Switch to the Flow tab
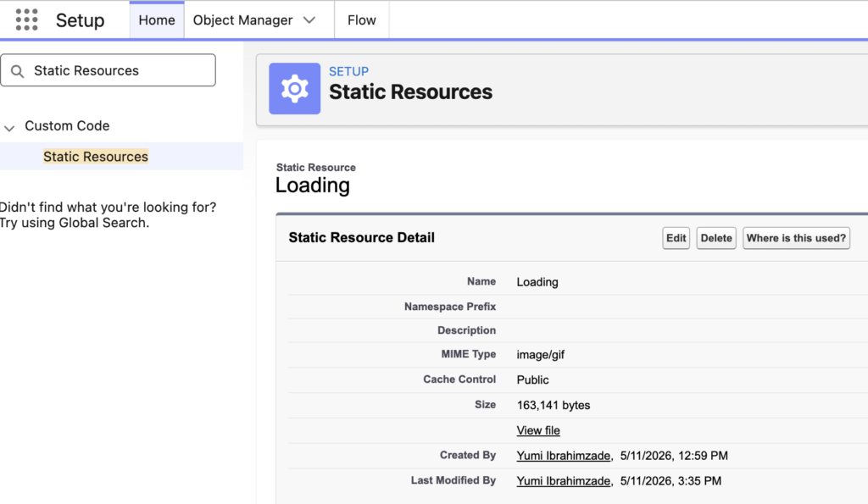This screenshot has width=868, height=504. (x=361, y=20)
